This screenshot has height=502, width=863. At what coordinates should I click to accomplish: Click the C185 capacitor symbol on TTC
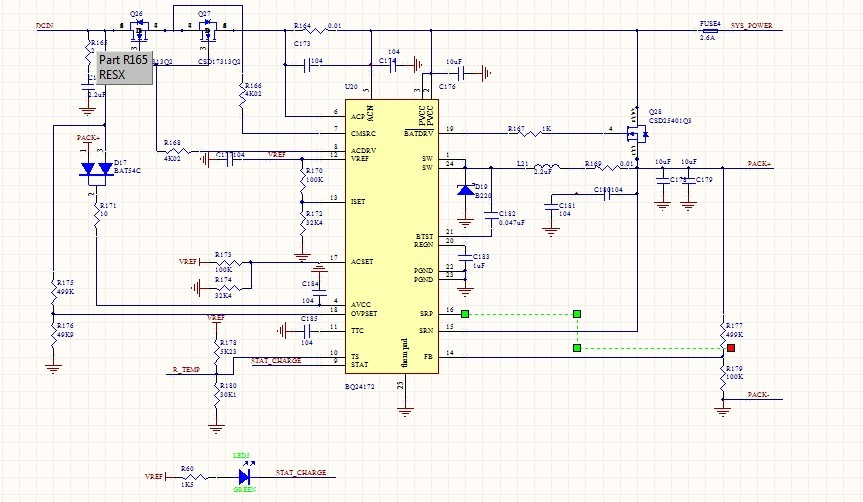point(308,331)
